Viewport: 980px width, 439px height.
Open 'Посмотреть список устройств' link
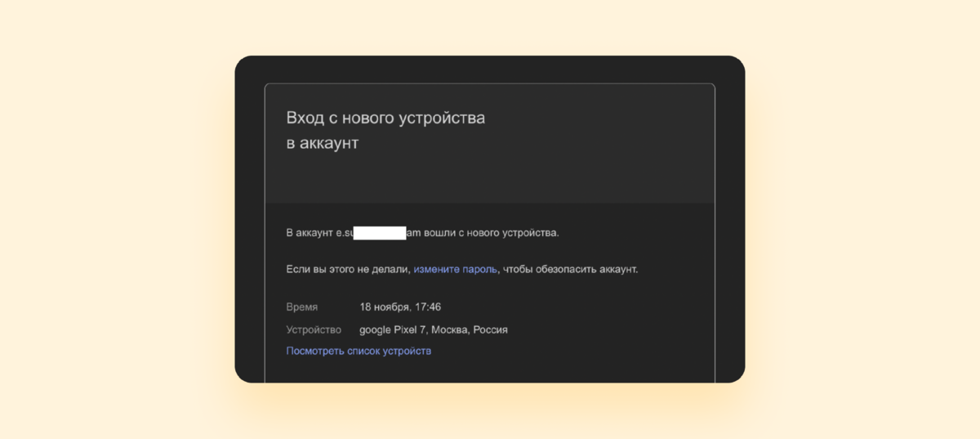click(x=359, y=351)
